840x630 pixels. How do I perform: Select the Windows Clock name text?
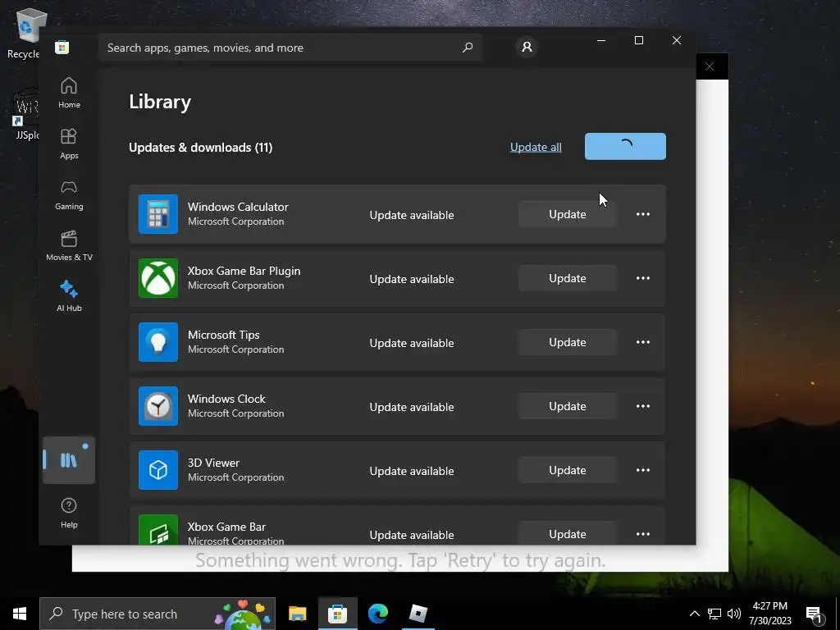point(226,399)
